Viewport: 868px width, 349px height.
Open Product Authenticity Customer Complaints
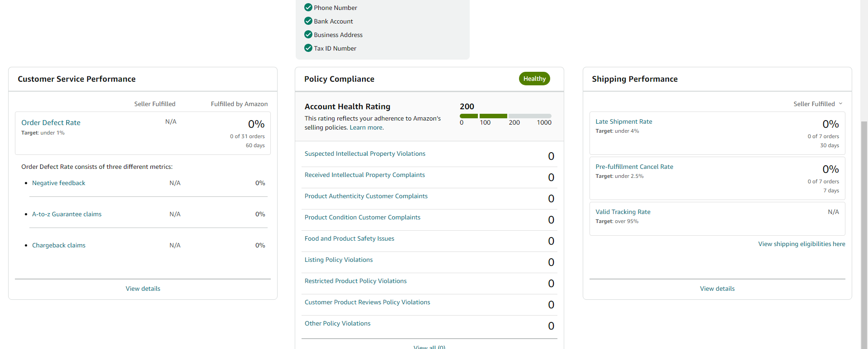(366, 196)
